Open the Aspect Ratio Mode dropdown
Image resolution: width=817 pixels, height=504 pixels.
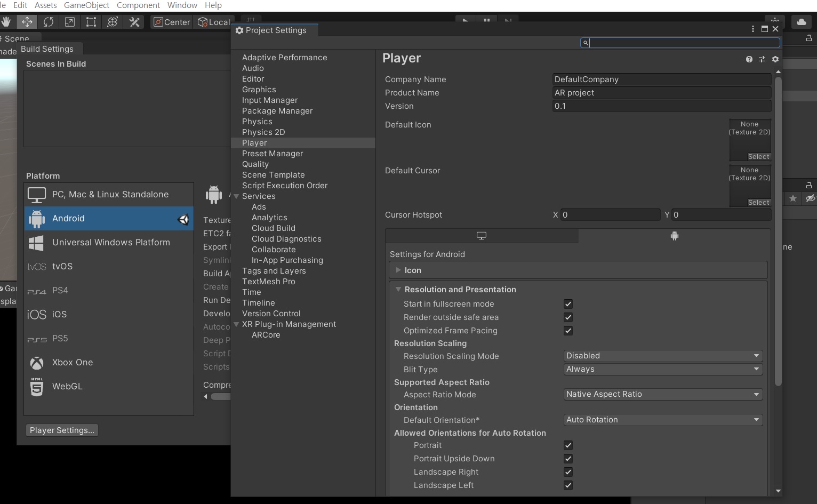(x=663, y=394)
